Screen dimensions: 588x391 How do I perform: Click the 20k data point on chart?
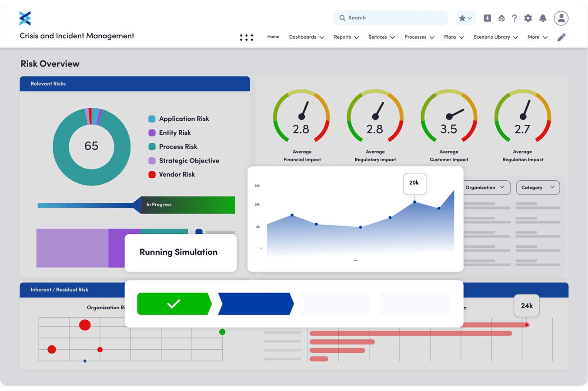(x=415, y=202)
